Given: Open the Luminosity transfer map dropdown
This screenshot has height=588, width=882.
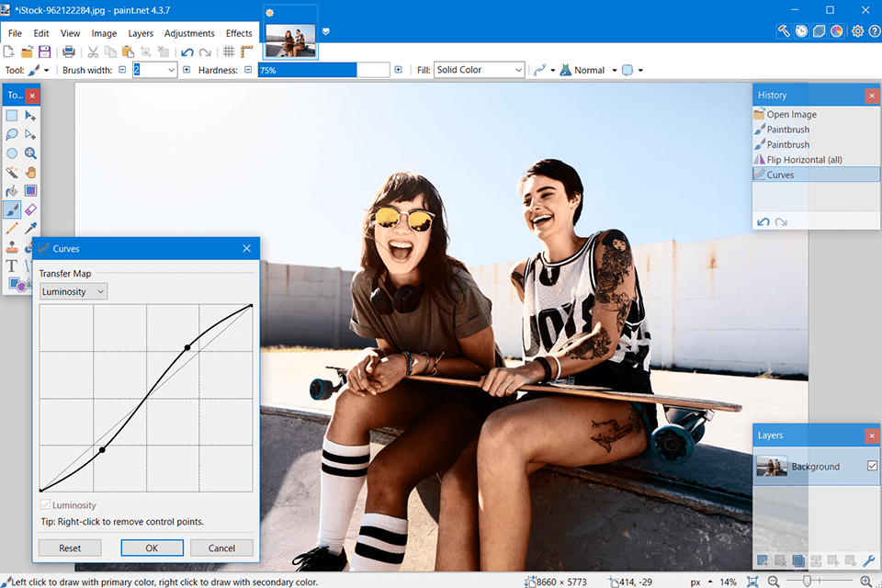Looking at the screenshot, I should coord(73,291).
